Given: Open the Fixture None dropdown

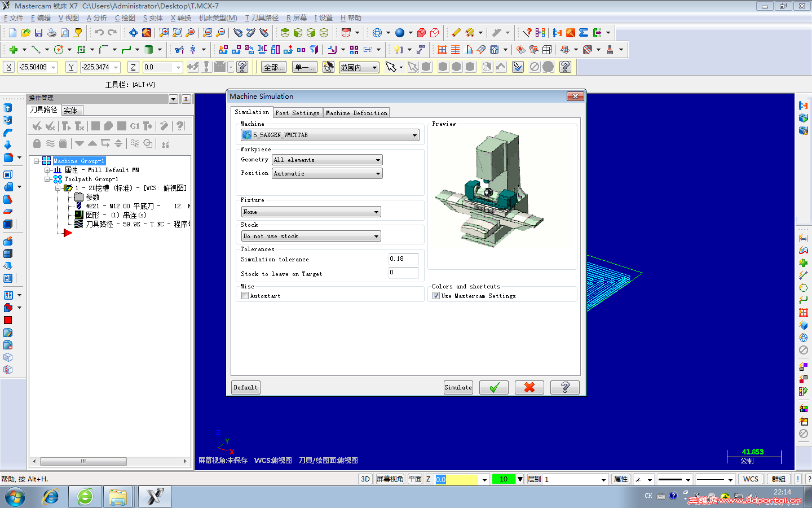Looking at the screenshot, I should point(311,212).
